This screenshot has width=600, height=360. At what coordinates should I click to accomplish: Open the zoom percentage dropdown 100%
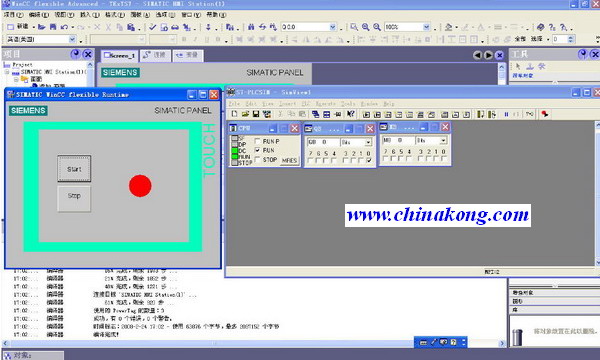click(x=427, y=27)
